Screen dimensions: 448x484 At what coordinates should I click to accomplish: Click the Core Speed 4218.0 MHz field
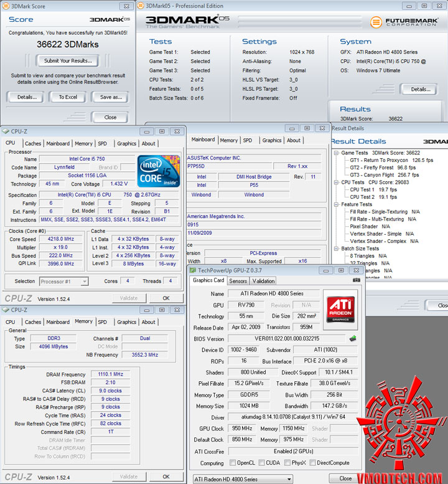(x=61, y=239)
